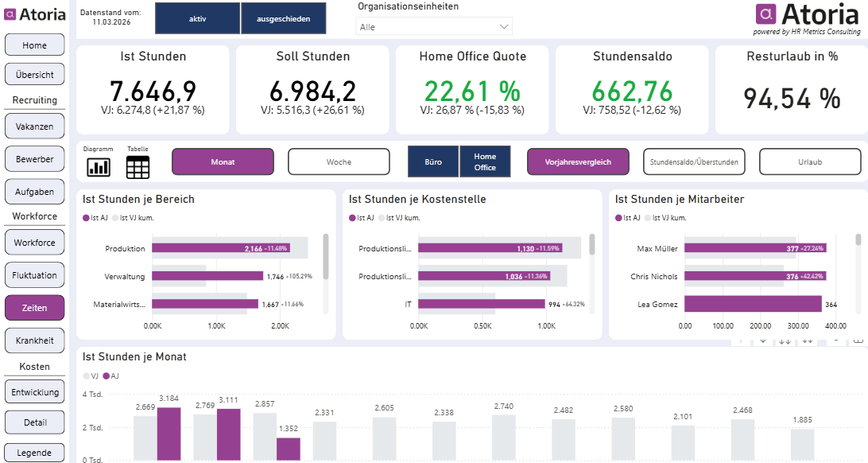Switch the view to "Home Office"
This screenshot has height=463, width=868.
click(x=485, y=161)
